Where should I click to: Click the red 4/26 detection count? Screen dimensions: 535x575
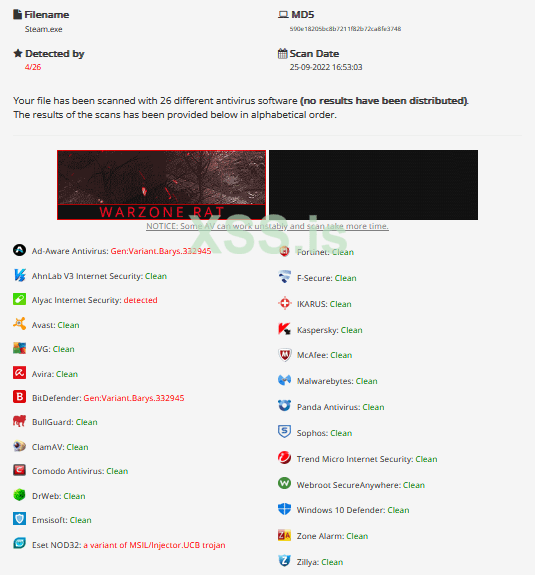pos(33,67)
